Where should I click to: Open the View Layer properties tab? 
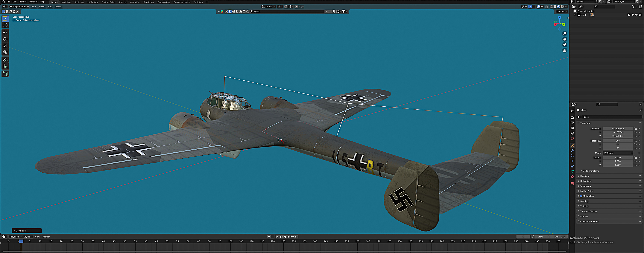pos(572,128)
